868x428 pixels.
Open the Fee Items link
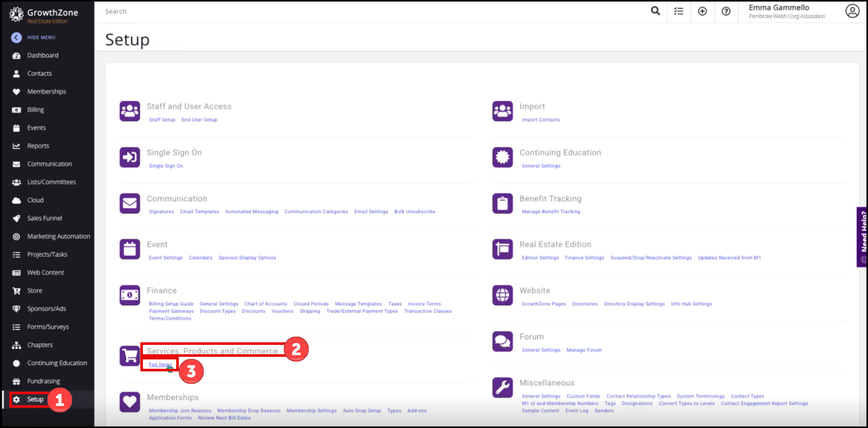(x=160, y=365)
